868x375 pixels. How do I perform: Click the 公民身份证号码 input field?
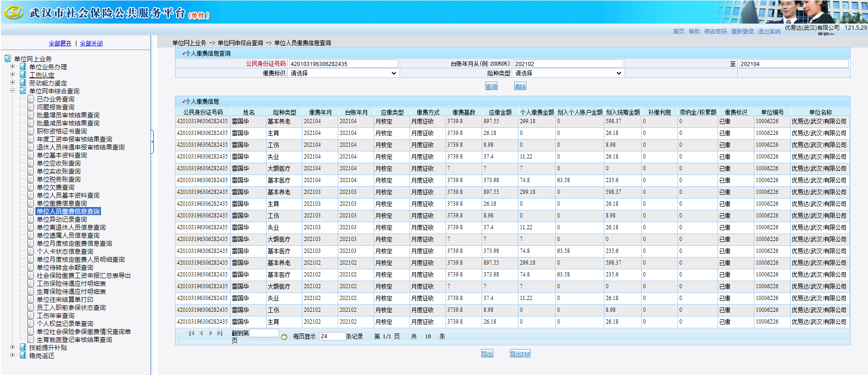343,64
